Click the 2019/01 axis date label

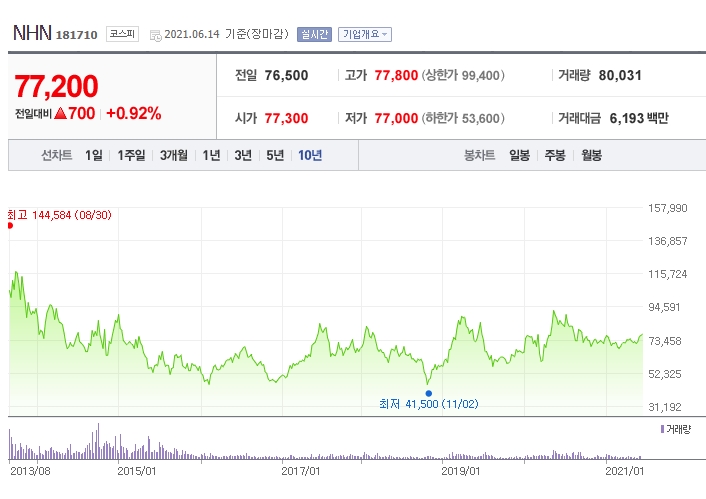(461, 471)
